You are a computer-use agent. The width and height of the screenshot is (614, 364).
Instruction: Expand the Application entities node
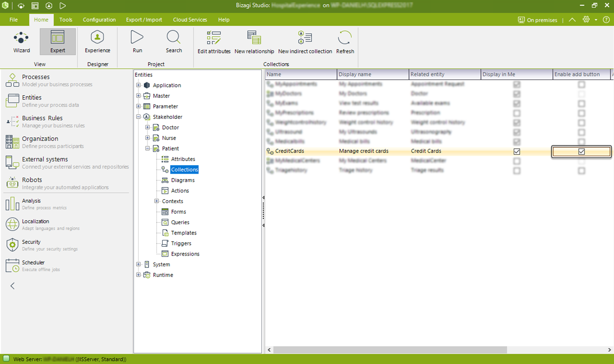pyautogui.click(x=139, y=85)
